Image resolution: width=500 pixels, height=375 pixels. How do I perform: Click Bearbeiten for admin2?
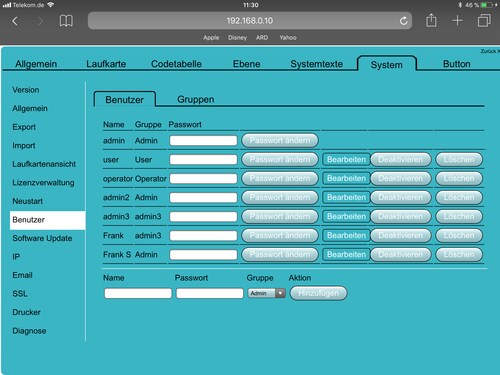(x=346, y=198)
